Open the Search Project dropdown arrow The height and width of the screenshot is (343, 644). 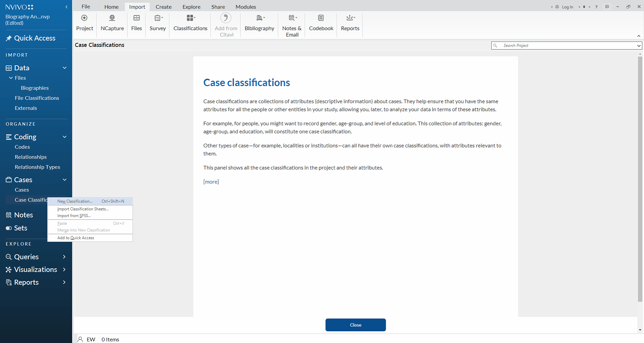pos(639,46)
